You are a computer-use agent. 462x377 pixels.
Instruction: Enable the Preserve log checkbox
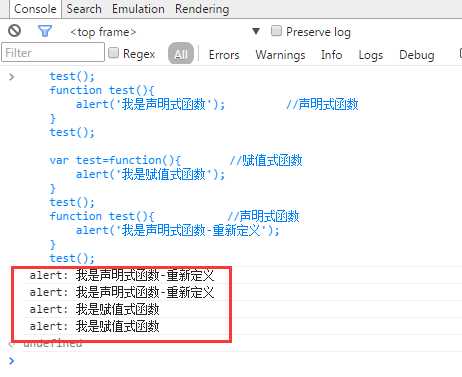276,31
